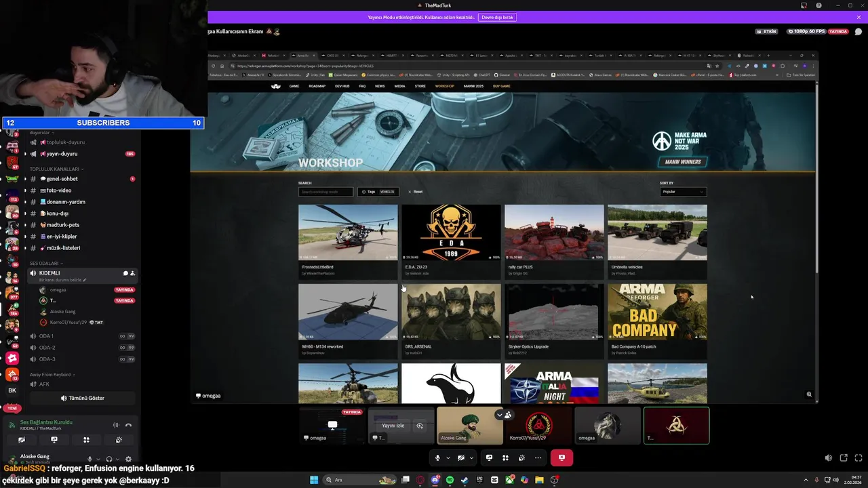The image size is (868, 488).
Task: Adjust stream volume speaker icon
Action: click(x=828, y=458)
